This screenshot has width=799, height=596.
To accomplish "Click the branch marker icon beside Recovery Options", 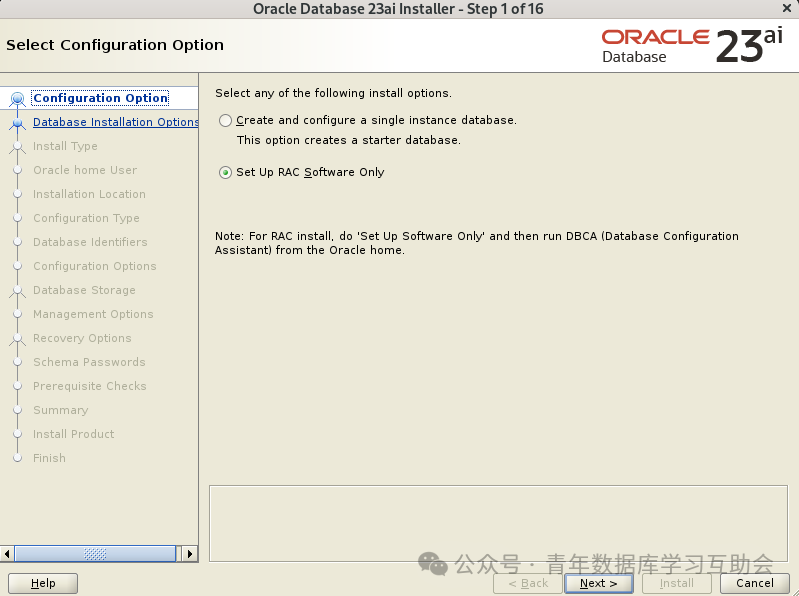I will pyautogui.click(x=17, y=339).
